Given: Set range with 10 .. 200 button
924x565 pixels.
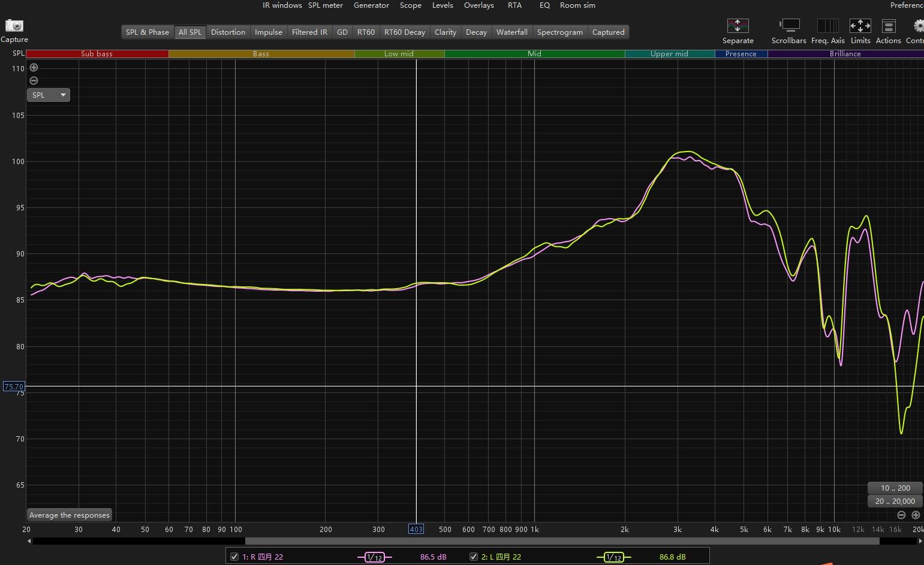Looking at the screenshot, I should (x=895, y=488).
